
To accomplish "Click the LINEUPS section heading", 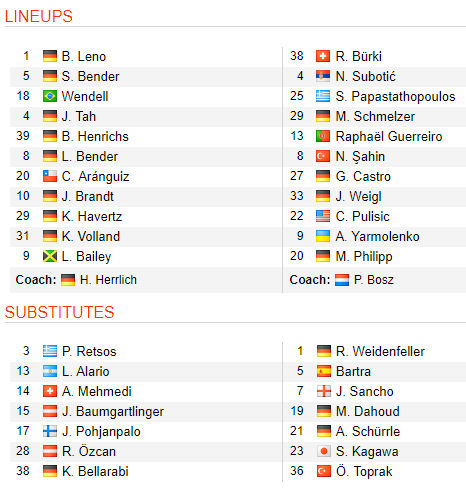I will tap(39, 16).
